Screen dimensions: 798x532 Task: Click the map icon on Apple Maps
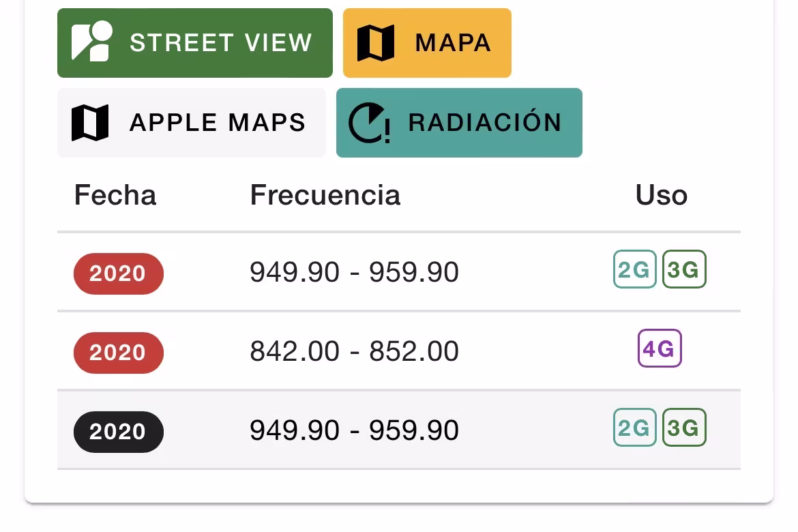click(90, 123)
